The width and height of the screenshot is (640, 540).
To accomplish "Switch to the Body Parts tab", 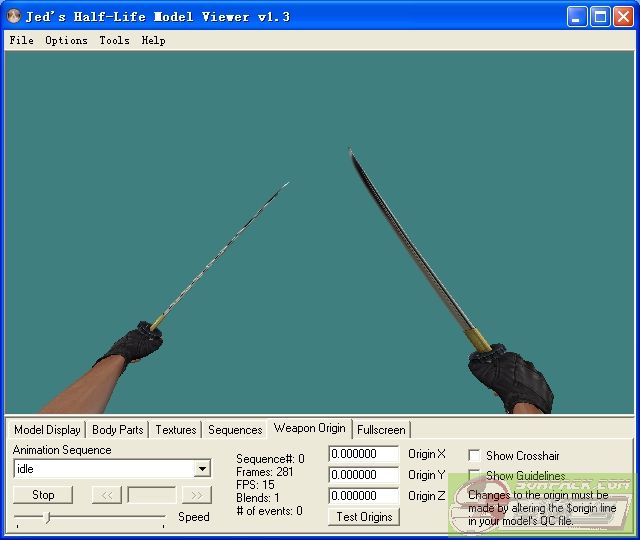I will click(117, 430).
